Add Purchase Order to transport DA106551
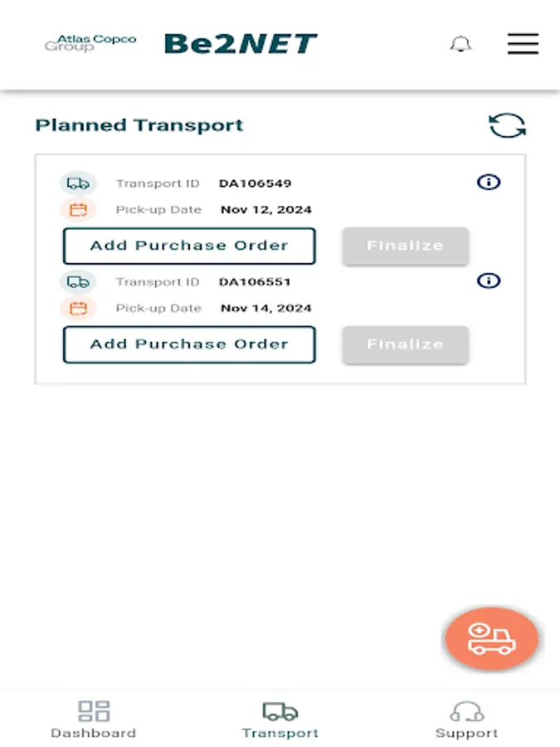This screenshot has width=560, height=747. [189, 344]
